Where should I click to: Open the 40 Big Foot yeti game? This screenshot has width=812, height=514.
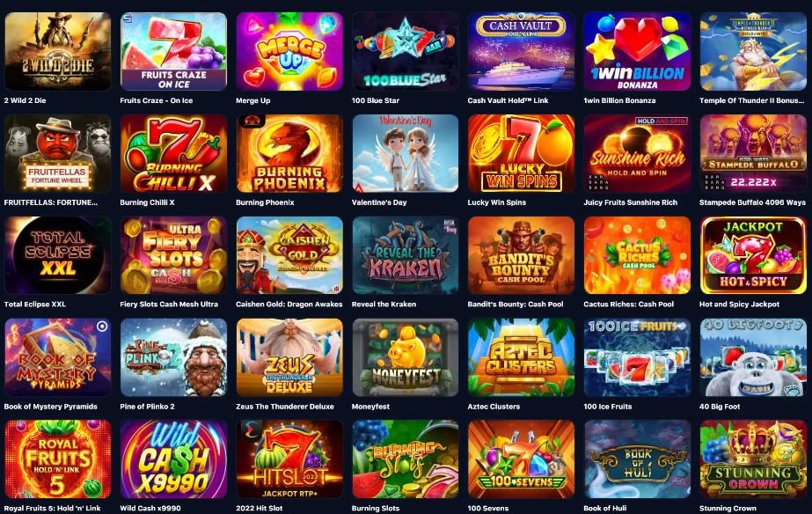(x=753, y=357)
